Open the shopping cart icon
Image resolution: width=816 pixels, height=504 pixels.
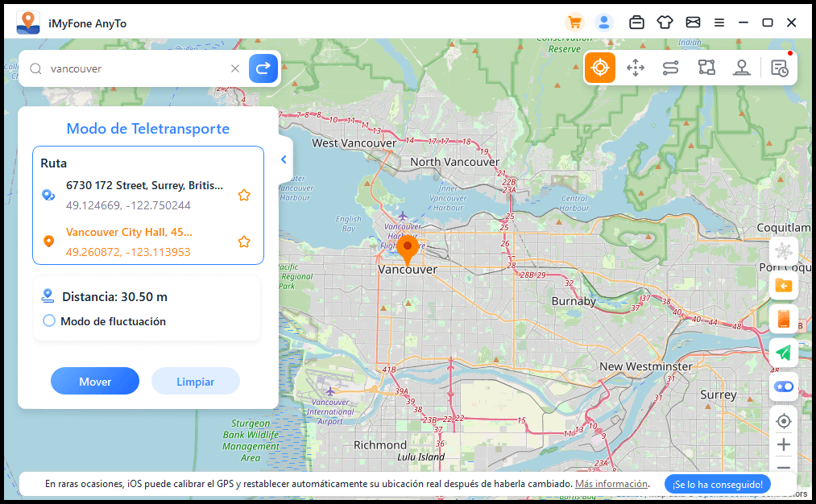[574, 23]
